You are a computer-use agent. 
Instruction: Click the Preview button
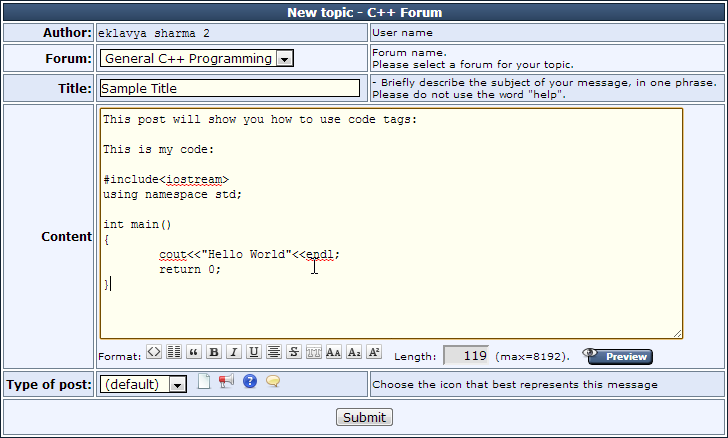click(617, 356)
